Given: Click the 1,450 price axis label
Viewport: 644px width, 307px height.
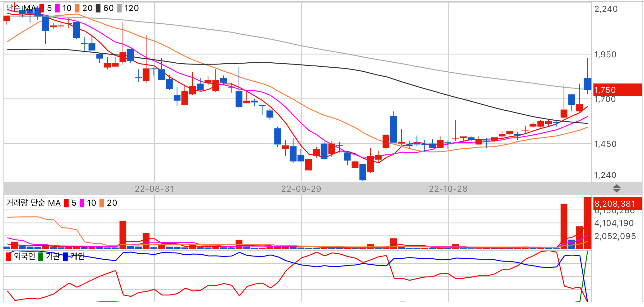Looking at the screenshot, I should [x=605, y=144].
